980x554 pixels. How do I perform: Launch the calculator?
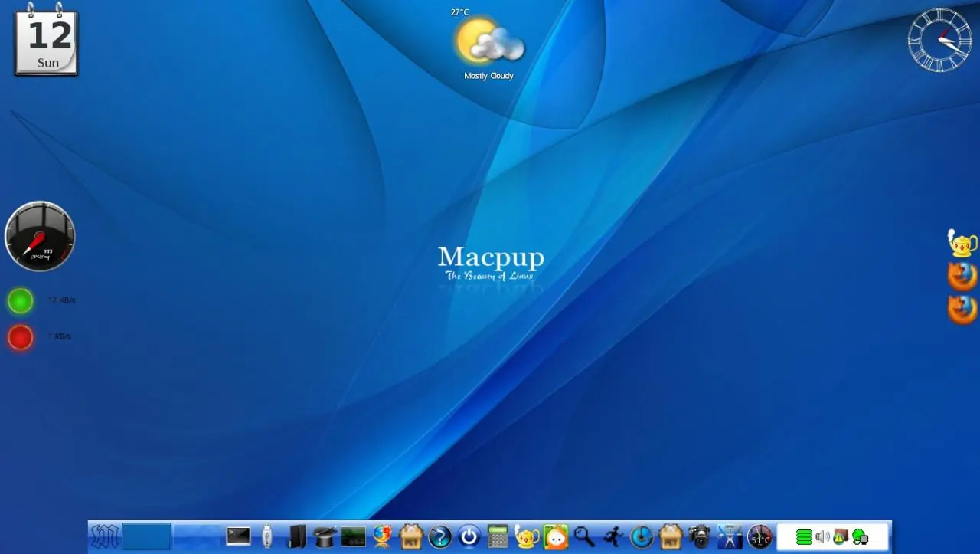pyautogui.click(x=498, y=536)
